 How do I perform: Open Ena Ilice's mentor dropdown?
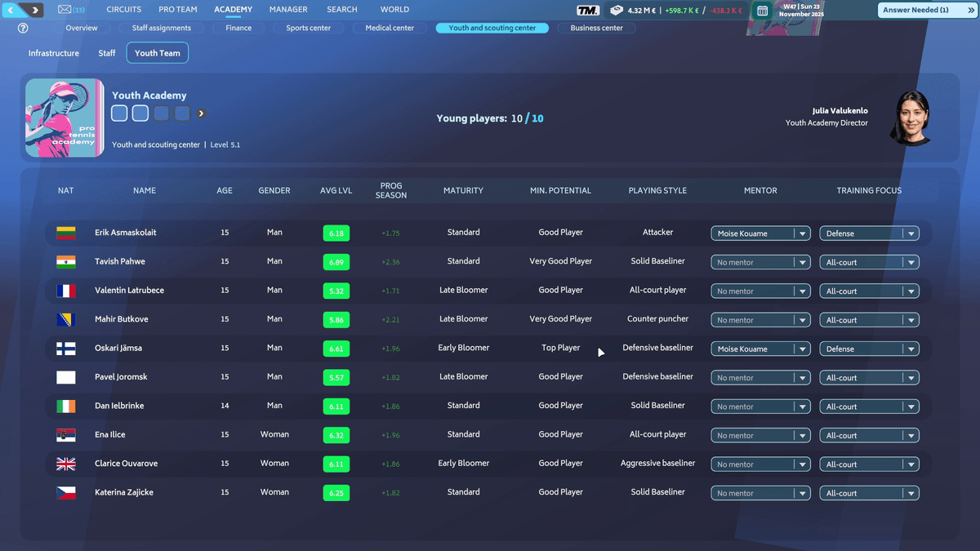pos(760,435)
